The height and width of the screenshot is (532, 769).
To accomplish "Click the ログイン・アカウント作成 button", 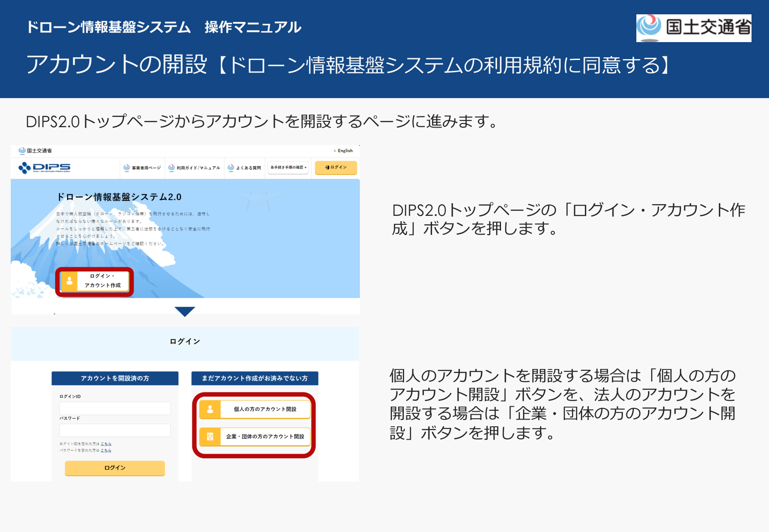I will click(95, 281).
